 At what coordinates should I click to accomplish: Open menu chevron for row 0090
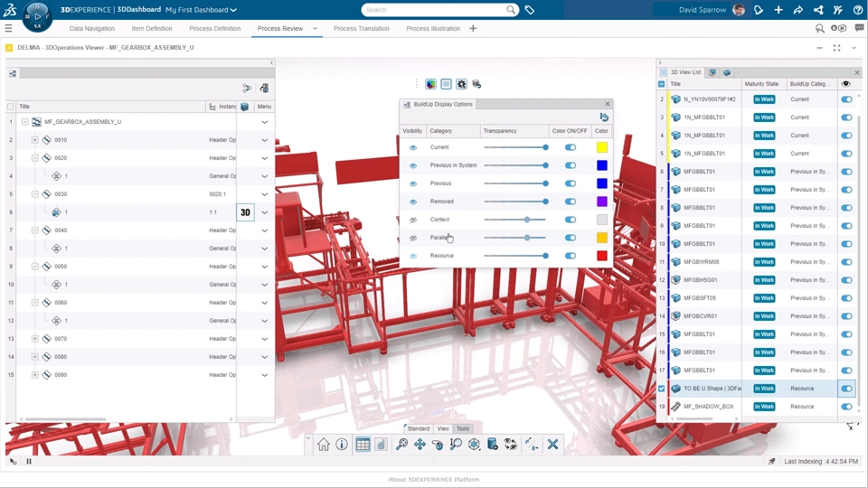tap(265, 375)
